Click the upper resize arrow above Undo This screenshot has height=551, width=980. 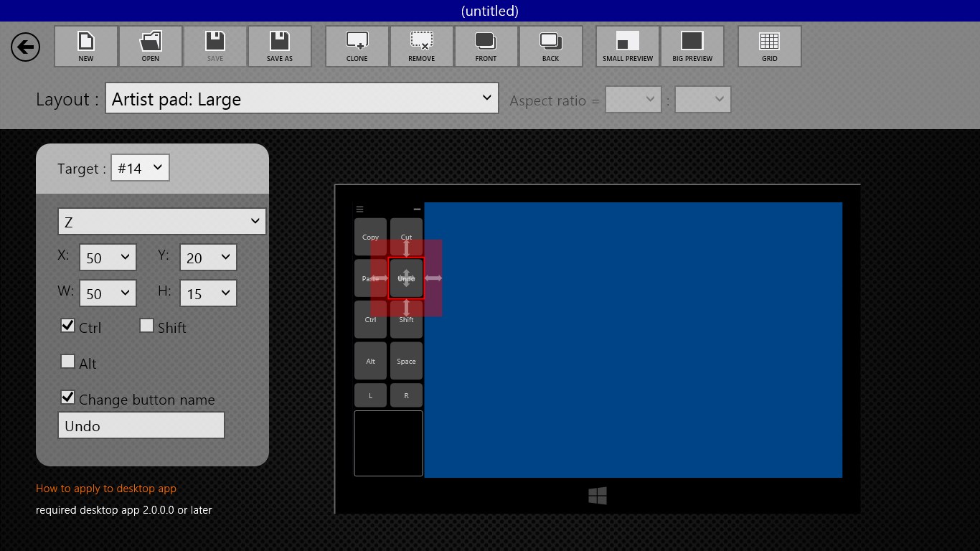407,249
